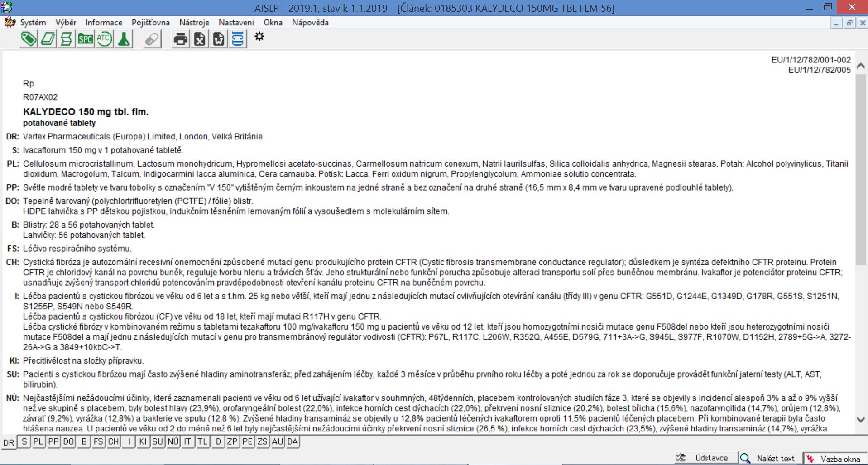Screen dimensions: 868x465
Task: Click the registration number EU/1/12/782/005
Action: pos(820,70)
